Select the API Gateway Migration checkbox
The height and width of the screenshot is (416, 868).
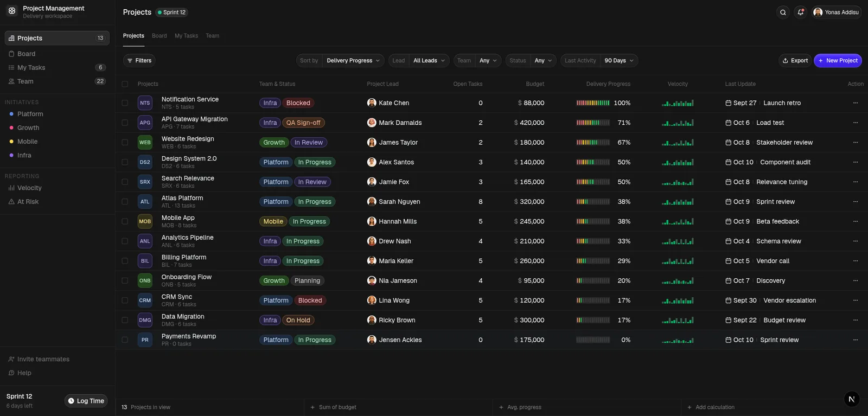click(x=125, y=123)
